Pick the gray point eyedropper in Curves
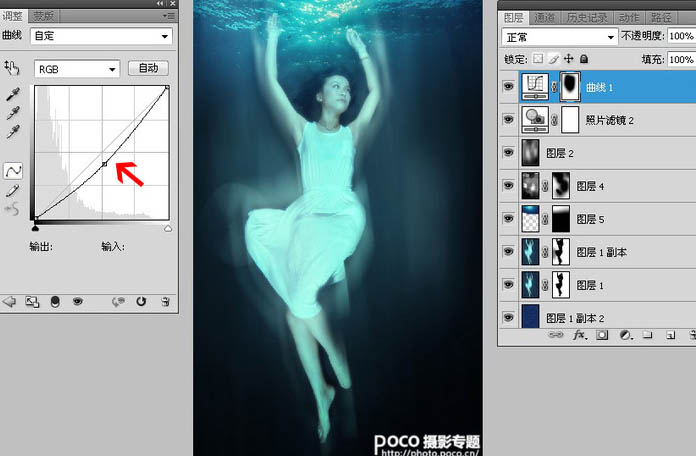This screenshot has height=456, width=696. tap(13, 113)
